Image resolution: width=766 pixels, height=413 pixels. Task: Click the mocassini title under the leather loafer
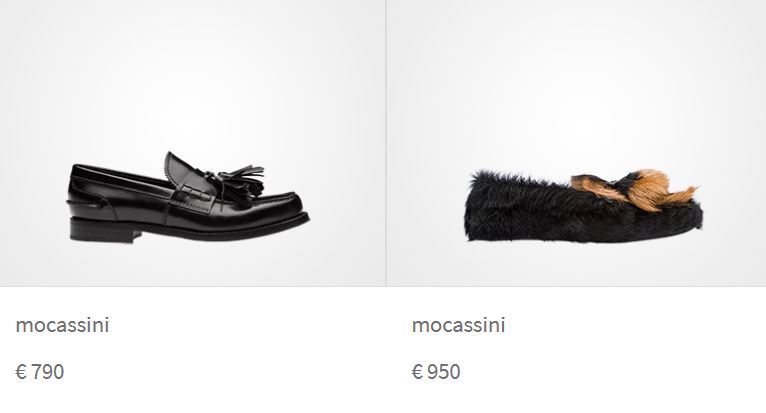click(x=62, y=325)
